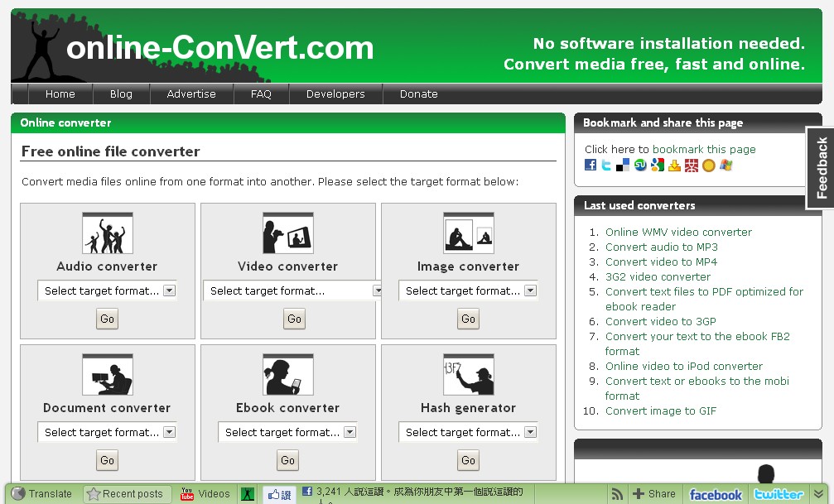This screenshot has width=834, height=504.
Task: Open the FAQ menu item
Action: [x=261, y=94]
